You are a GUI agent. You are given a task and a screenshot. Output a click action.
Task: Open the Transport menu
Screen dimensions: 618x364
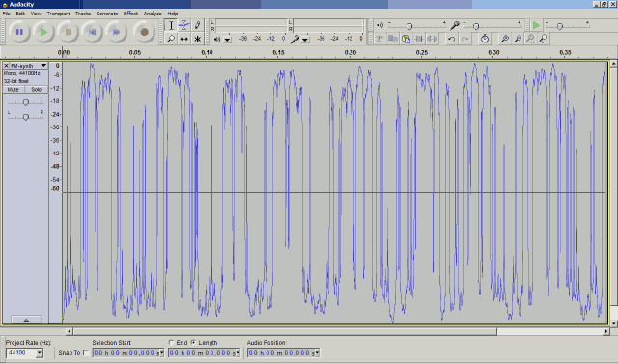click(58, 14)
